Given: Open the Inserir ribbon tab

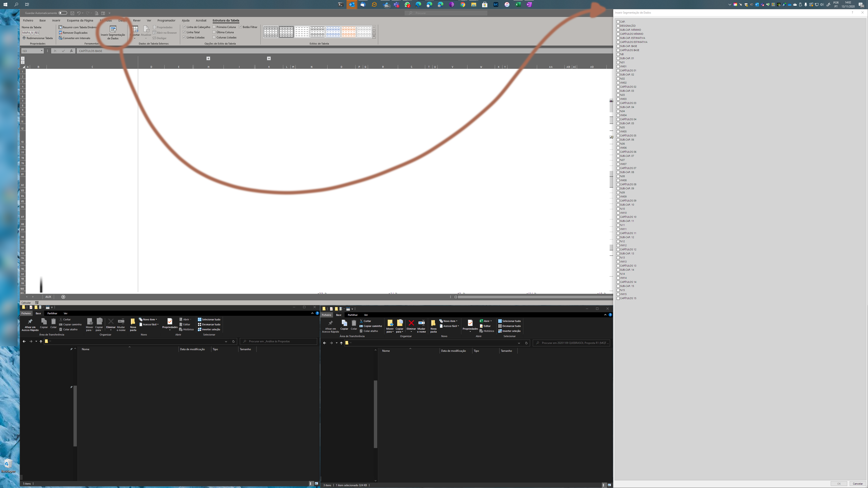Looking at the screenshot, I should pyautogui.click(x=56, y=21).
